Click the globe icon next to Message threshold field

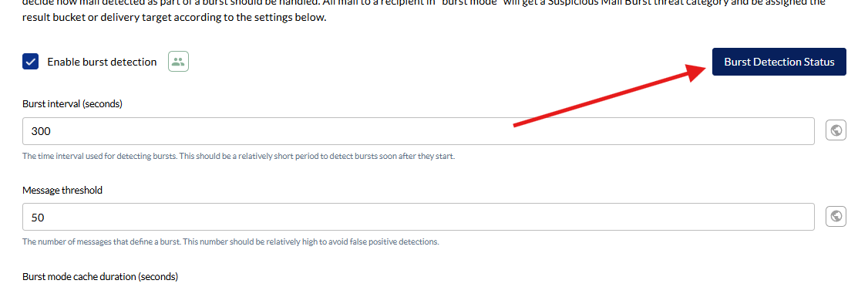coord(836,216)
